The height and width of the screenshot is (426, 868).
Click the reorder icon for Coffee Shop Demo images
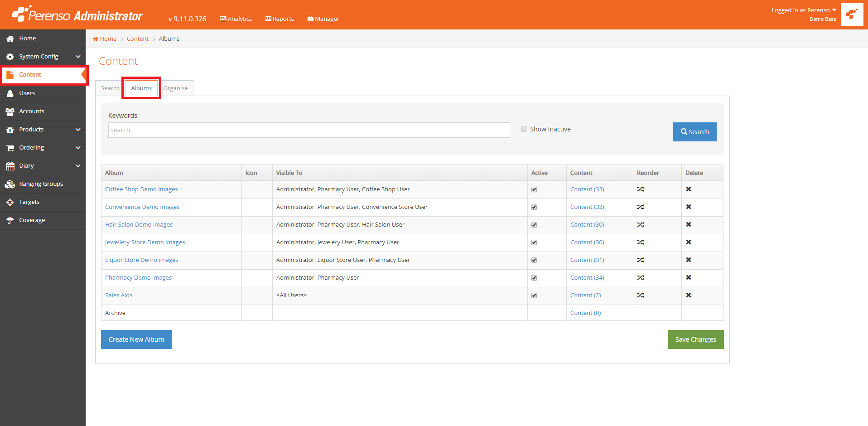pos(640,189)
